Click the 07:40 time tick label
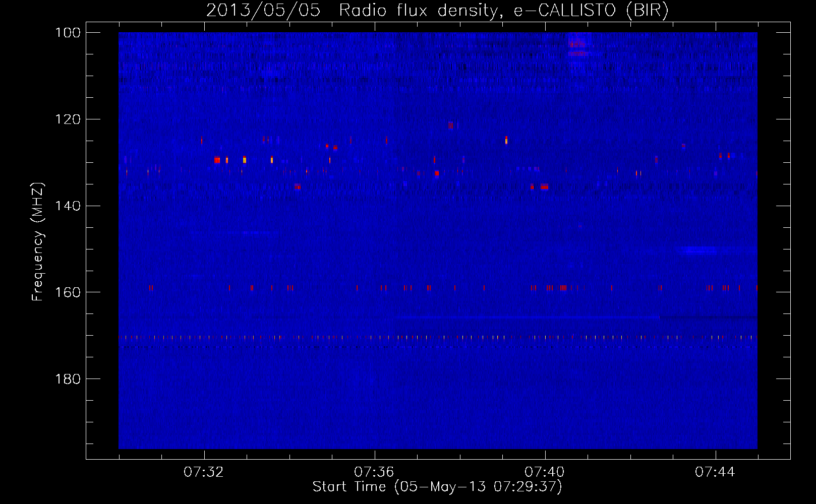Screen dimensions: 816x504 pyautogui.click(x=545, y=472)
